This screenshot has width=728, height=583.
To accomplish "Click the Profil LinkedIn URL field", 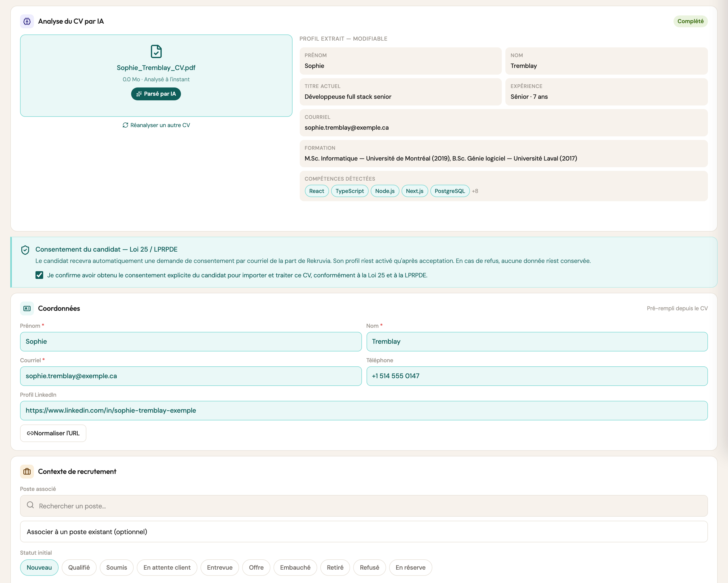I will click(364, 410).
